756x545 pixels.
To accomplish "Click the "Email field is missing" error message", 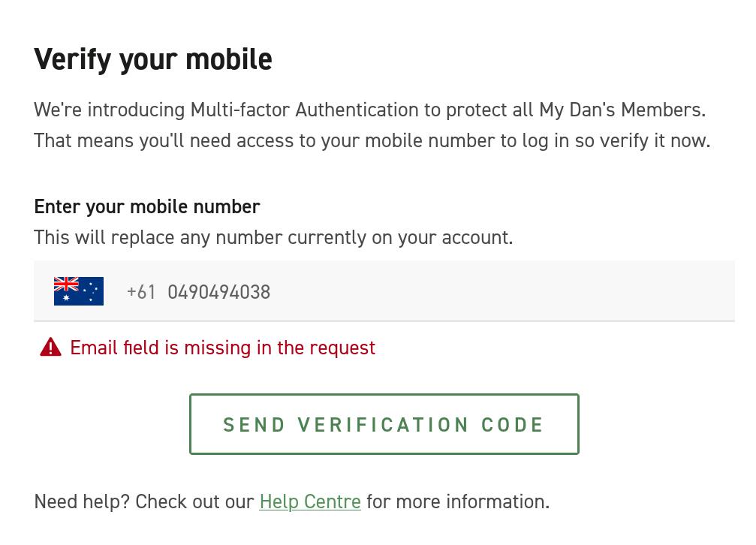I will (222, 348).
